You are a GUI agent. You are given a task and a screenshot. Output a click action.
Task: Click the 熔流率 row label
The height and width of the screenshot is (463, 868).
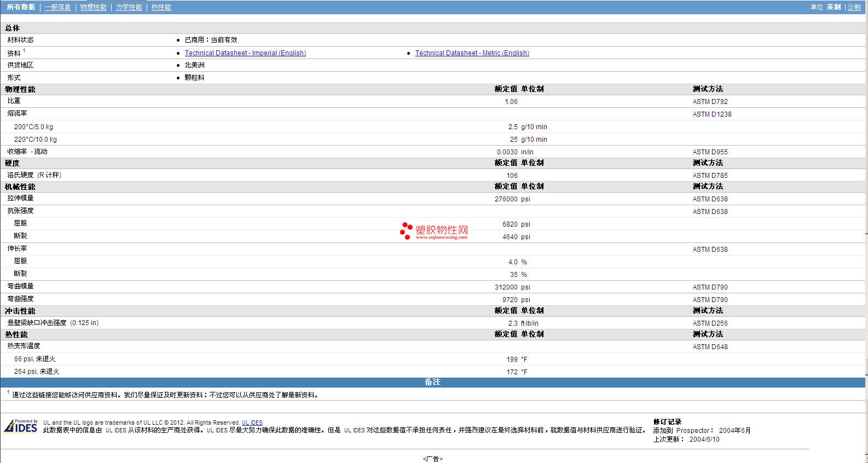(17, 114)
